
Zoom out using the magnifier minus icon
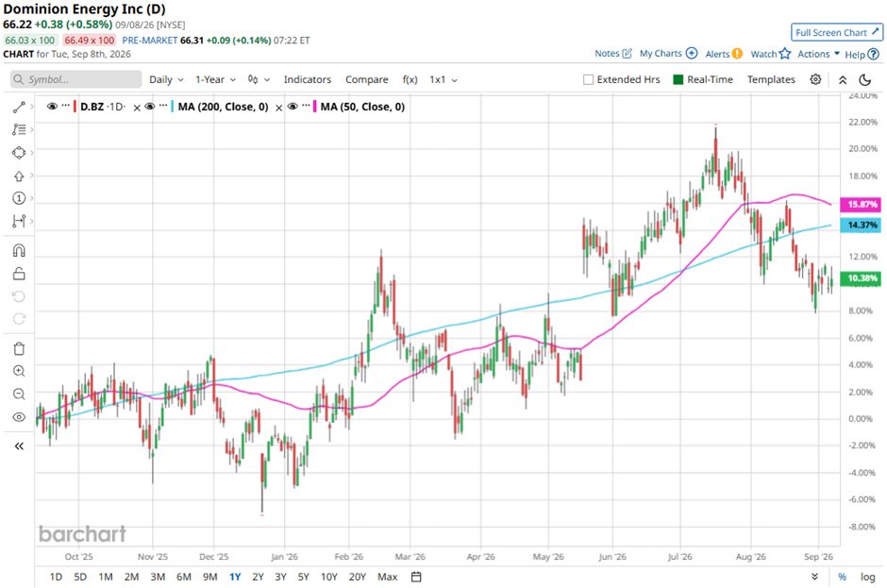click(x=19, y=394)
